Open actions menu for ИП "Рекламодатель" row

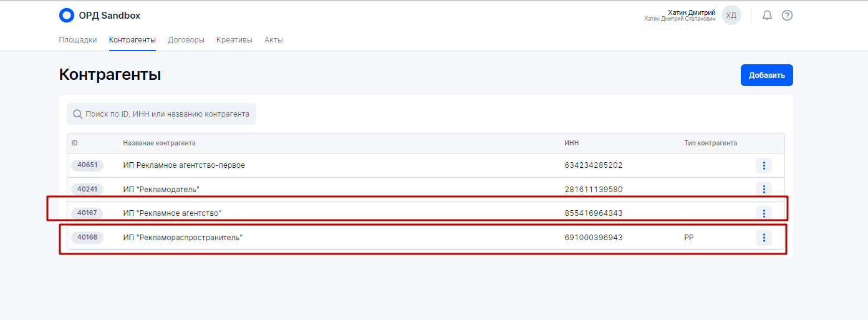(763, 190)
